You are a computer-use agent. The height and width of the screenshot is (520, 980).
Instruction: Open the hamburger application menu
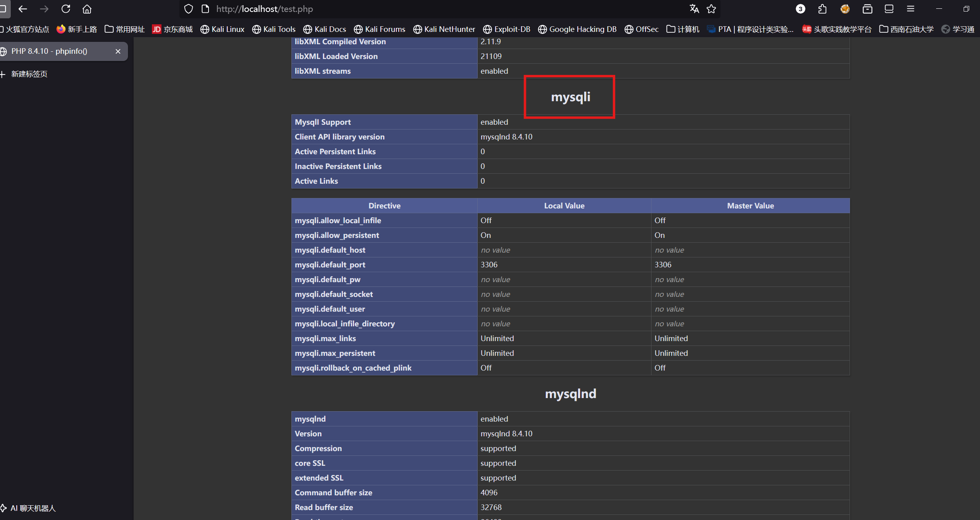(x=911, y=9)
